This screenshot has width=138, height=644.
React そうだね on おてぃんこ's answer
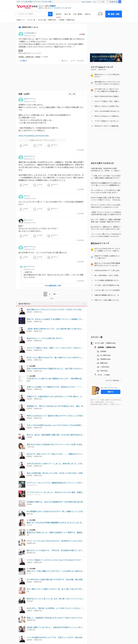(39, 236)
